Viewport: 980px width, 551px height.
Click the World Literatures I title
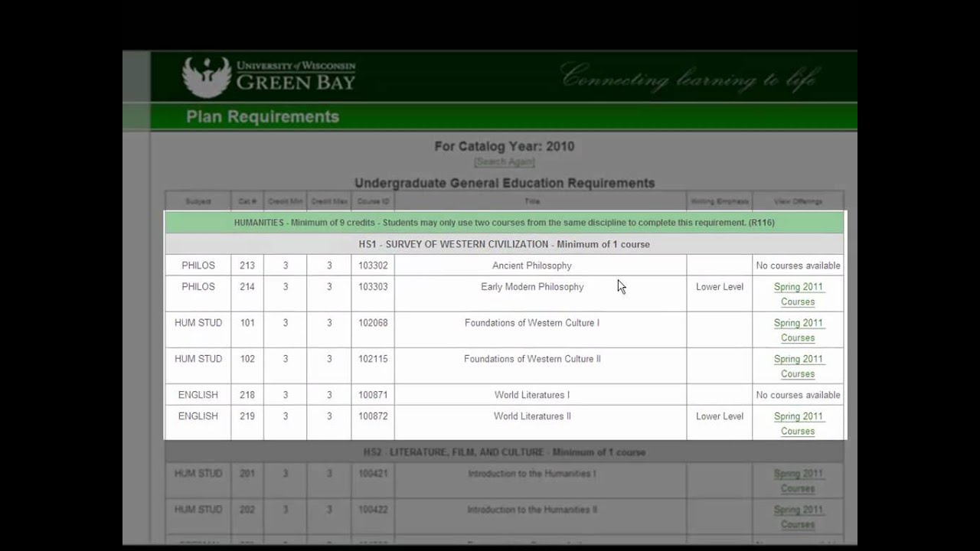pyautogui.click(x=532, y=395)
